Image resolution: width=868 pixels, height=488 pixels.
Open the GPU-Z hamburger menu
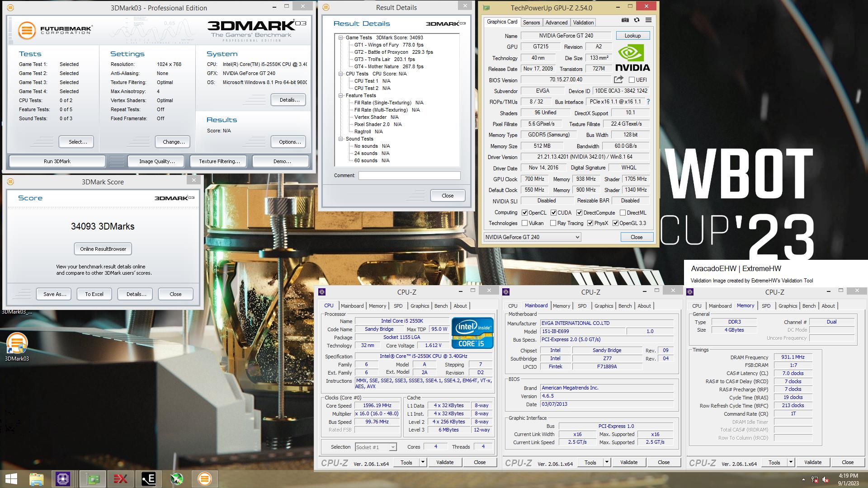pos(648,20)
